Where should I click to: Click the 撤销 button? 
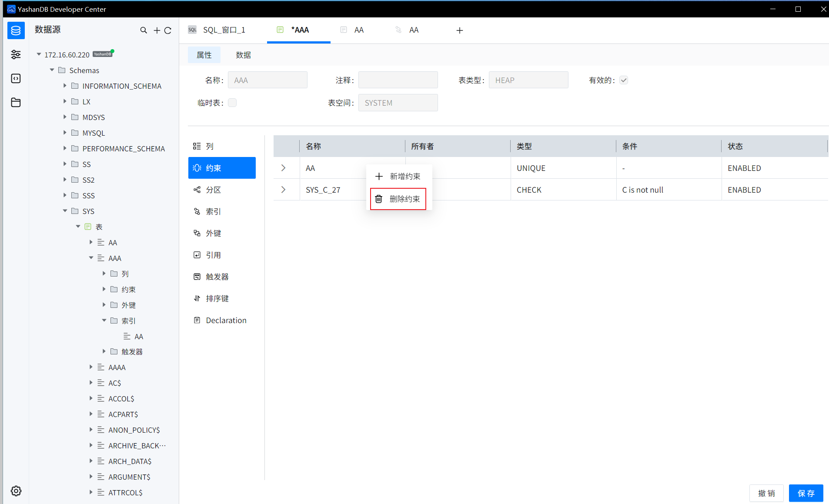(x=766, y=493)
